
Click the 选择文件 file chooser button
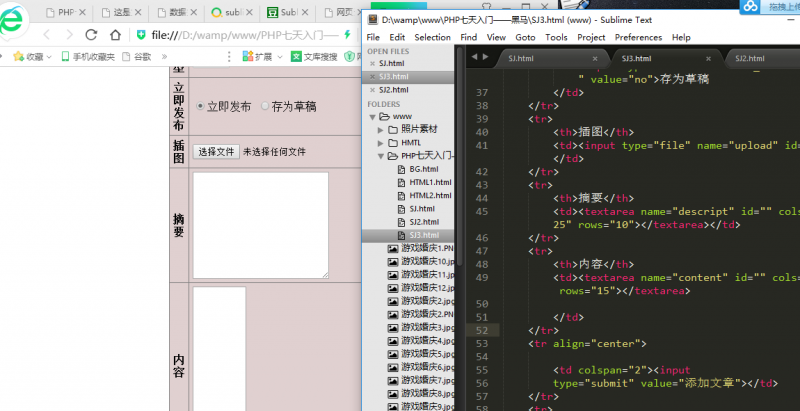point(216,152)
